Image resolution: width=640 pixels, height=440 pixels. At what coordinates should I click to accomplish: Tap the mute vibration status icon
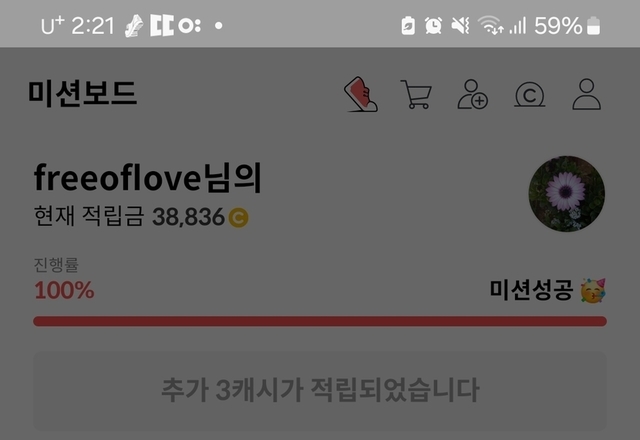(x=460, y=26)
